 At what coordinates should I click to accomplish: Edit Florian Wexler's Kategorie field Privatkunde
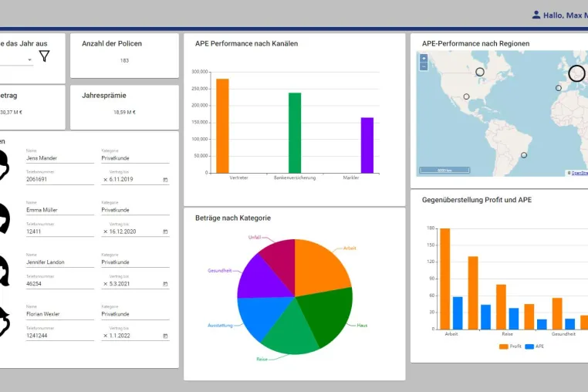coord(135,314)
